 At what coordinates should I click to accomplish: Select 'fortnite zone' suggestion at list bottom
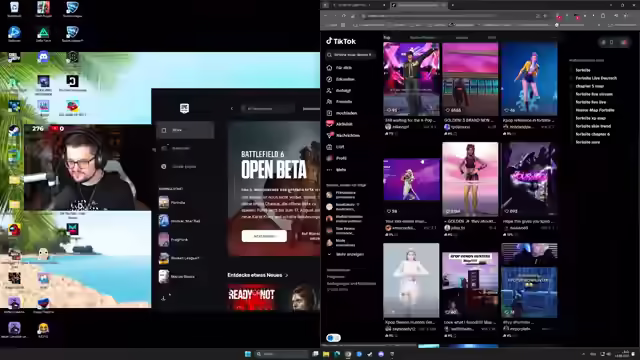(588, 142)
